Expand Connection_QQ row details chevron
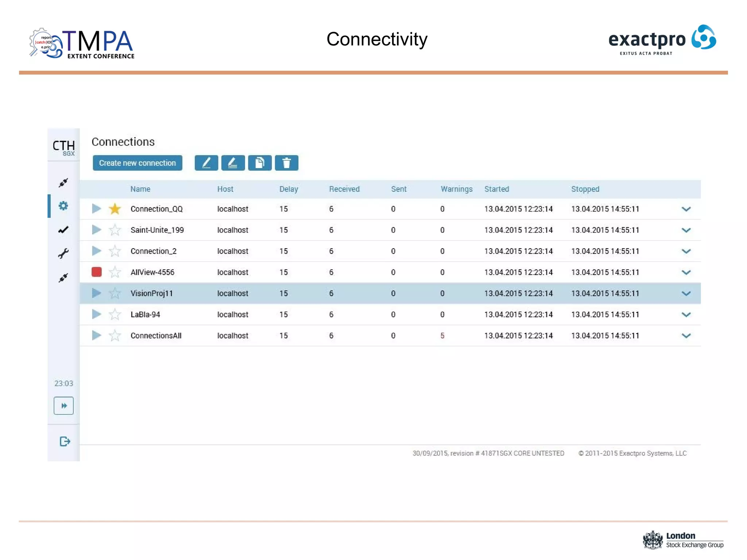Viewport: 747px width, 560px height. click(x=686, y=209)
